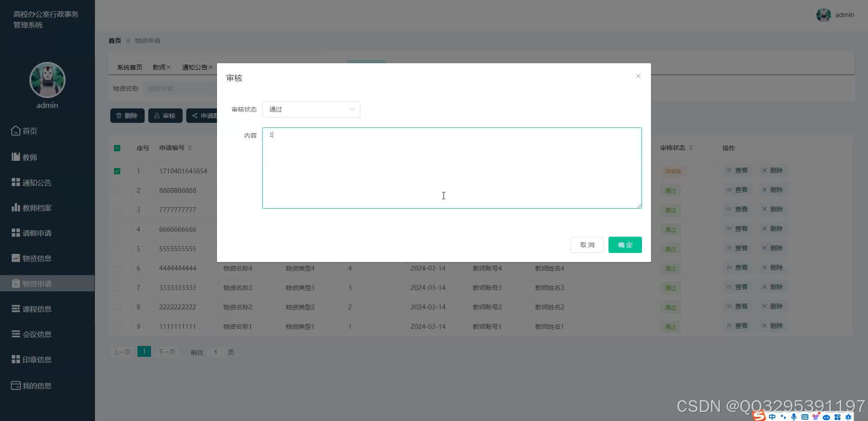Click the grid icon beside 通知公告

[x=16, y=182]
